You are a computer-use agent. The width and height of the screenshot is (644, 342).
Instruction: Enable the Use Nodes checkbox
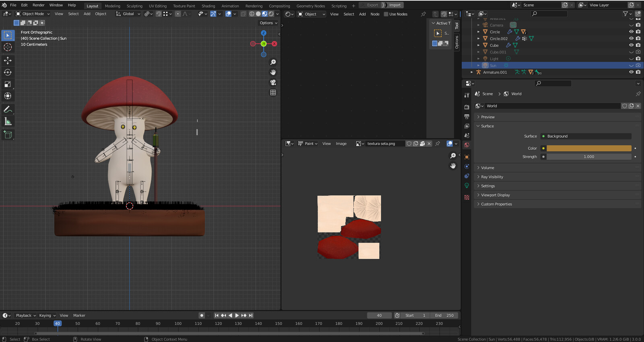click(x=386, y=14)
